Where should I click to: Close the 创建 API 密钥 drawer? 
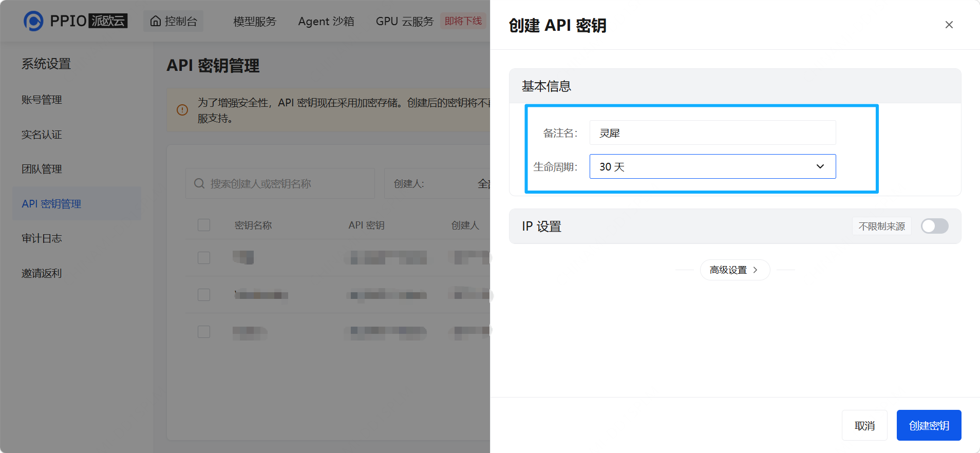pos(949,25)
